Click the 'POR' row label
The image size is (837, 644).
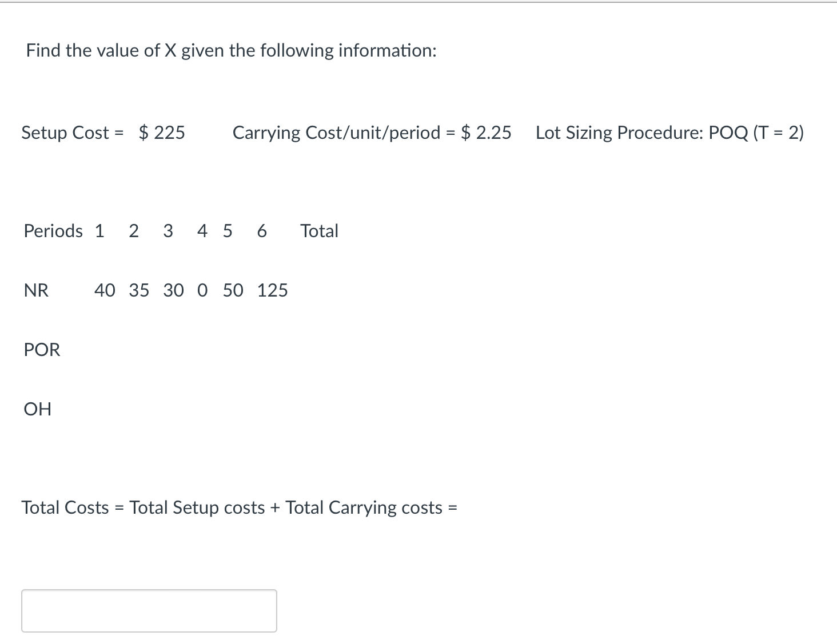[42, 349]
